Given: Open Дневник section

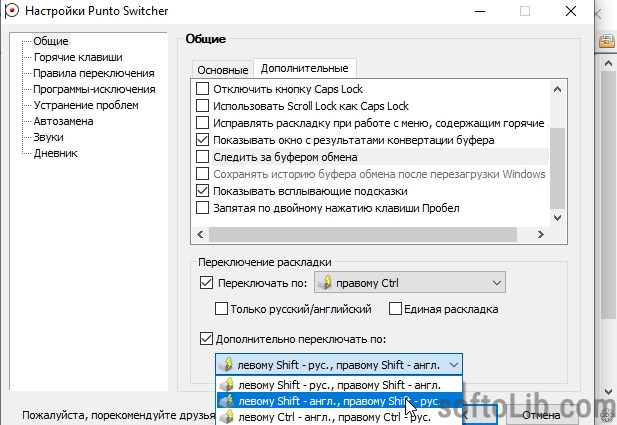Looking at the screenshot, I should (x=55, y=153).
